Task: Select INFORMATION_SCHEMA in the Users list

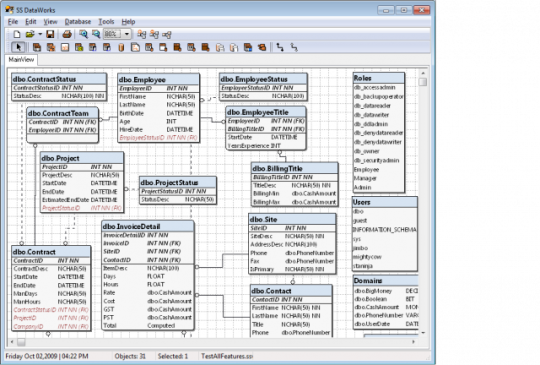Action: (x=385, y=229)
